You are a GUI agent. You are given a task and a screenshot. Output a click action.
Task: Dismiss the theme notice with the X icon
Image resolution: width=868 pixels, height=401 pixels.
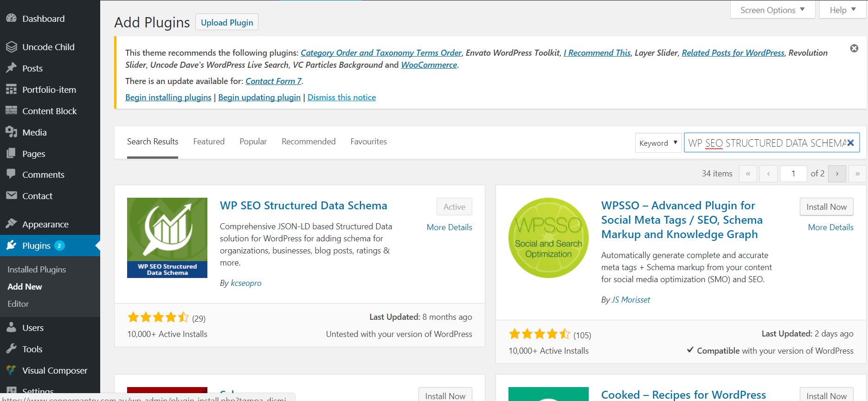[x=854, y=48]
